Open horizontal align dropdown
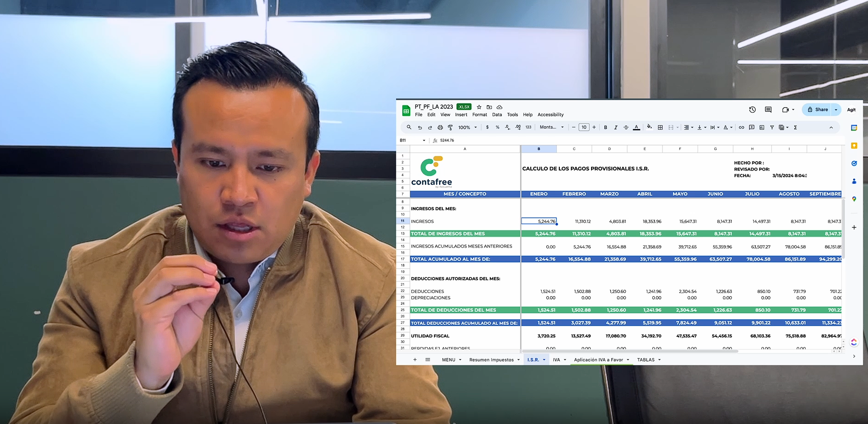868x424 pixels. 688,128
